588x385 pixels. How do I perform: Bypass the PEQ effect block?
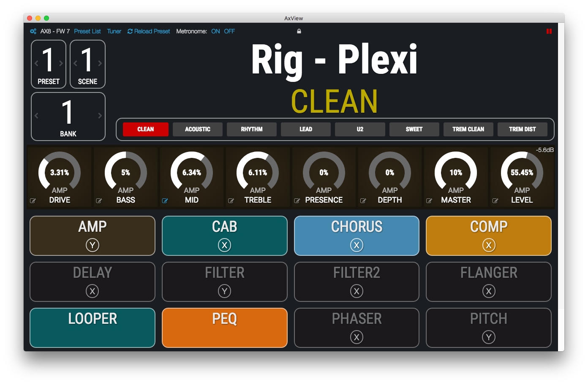point(225,328)
